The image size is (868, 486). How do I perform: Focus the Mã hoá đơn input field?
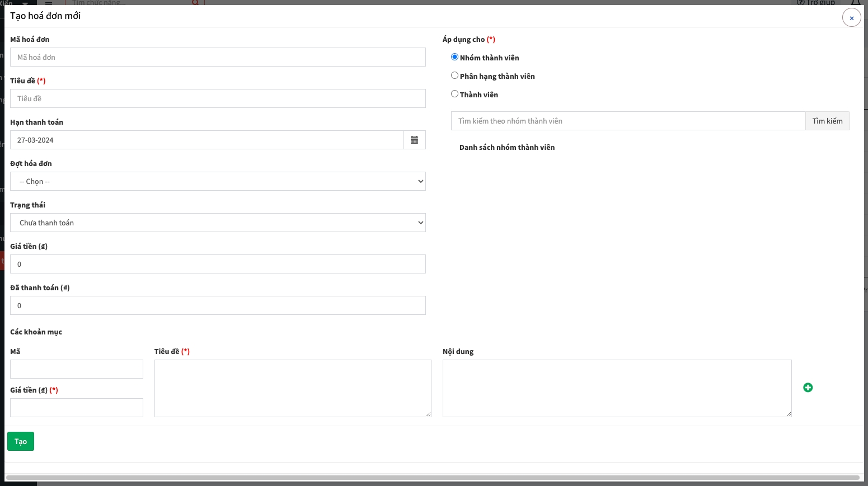point(218,57)
